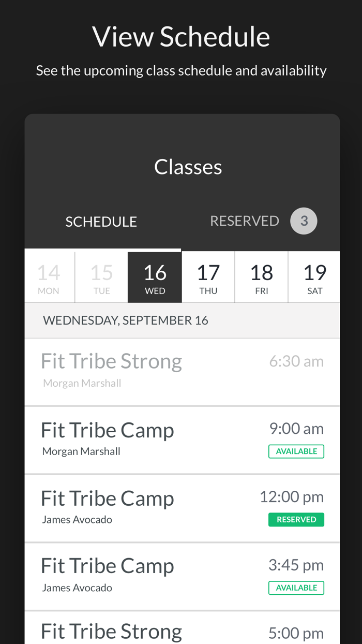Screen dimensions: 362x644
Task: Select Saturday the 19th
Action: coord(315,276)
